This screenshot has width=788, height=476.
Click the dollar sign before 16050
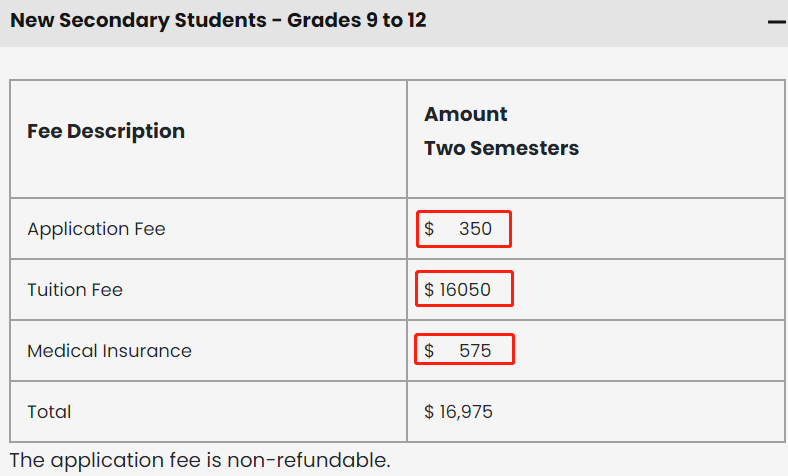[429, 290]
